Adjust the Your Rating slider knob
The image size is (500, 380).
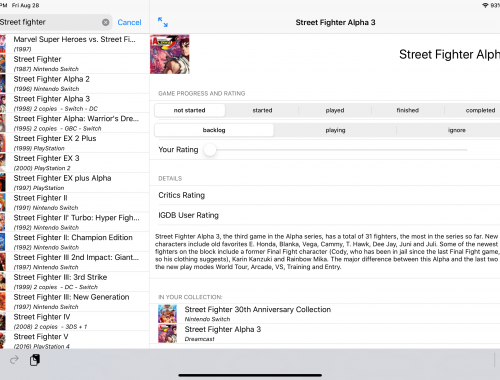click(210, 150)
